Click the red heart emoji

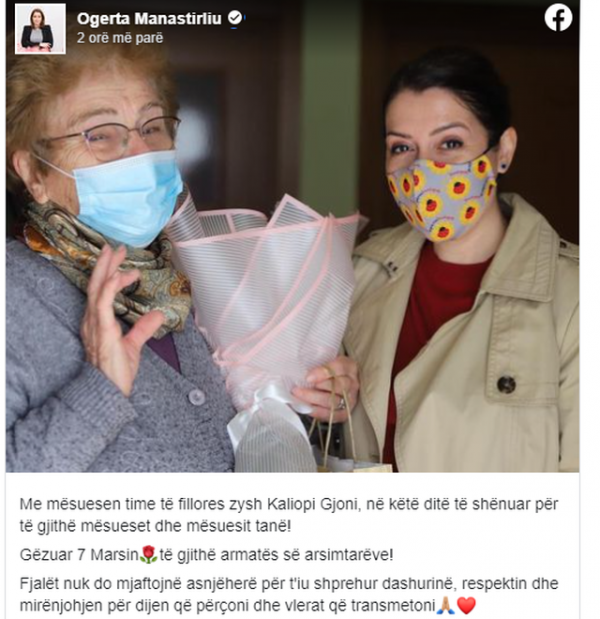(x=466, y=605)
